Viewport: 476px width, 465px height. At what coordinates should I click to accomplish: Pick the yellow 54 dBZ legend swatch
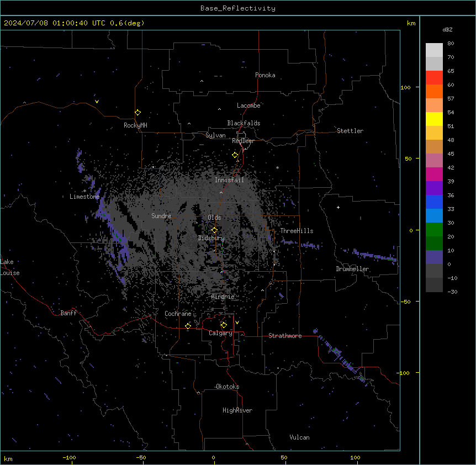[x=434, y=119]
